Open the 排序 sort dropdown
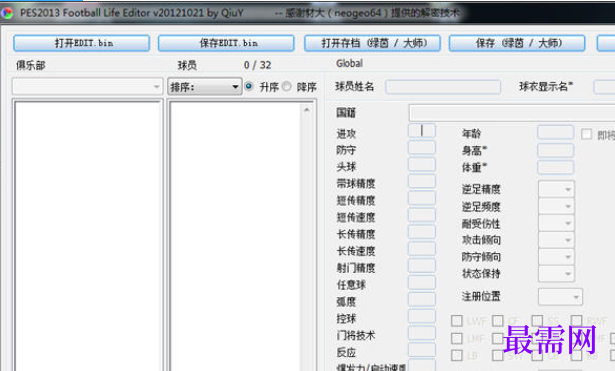 (x=205, y=87)
